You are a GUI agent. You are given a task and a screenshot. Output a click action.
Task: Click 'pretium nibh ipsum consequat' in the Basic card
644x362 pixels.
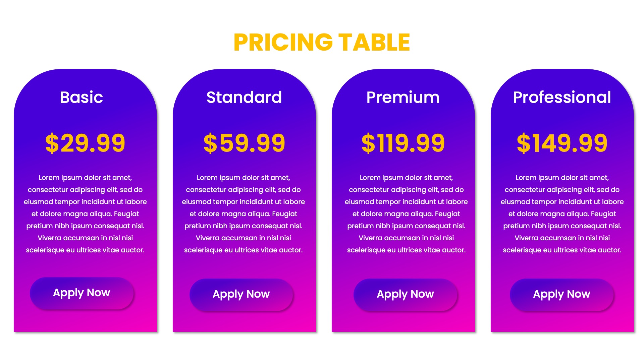coord(85,226)
